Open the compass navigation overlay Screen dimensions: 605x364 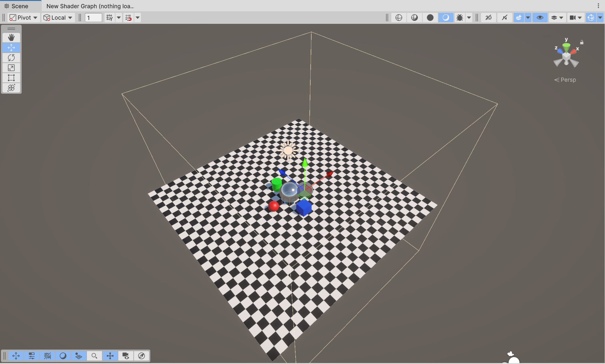point(142,356)
